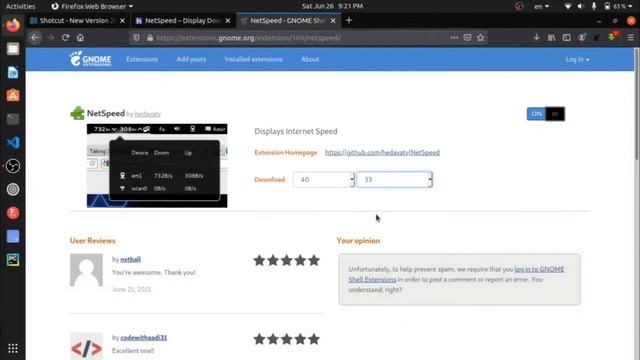Follow log in to GNOME Shell Extensions link

(x=456, y=274)
